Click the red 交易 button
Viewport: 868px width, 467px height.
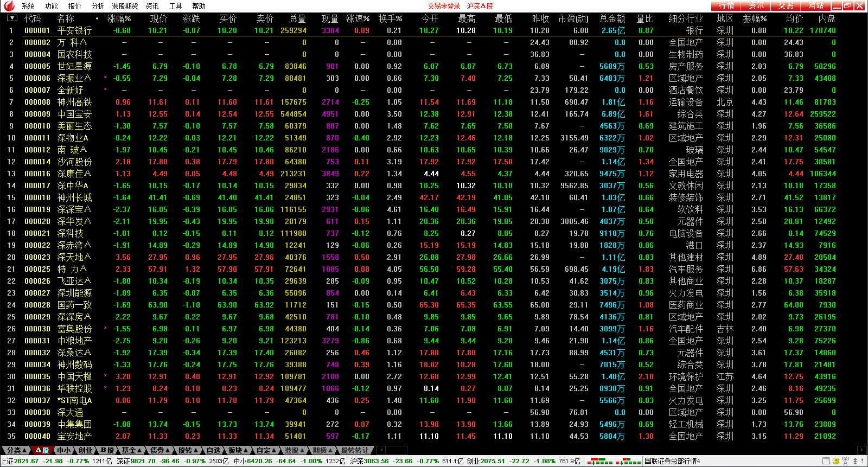(x=786, y=5)
